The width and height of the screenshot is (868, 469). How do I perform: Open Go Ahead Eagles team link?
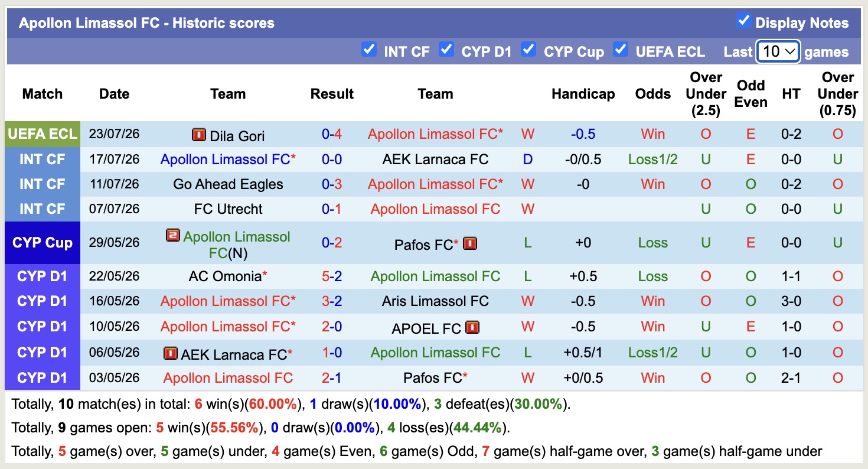(228, 184)
